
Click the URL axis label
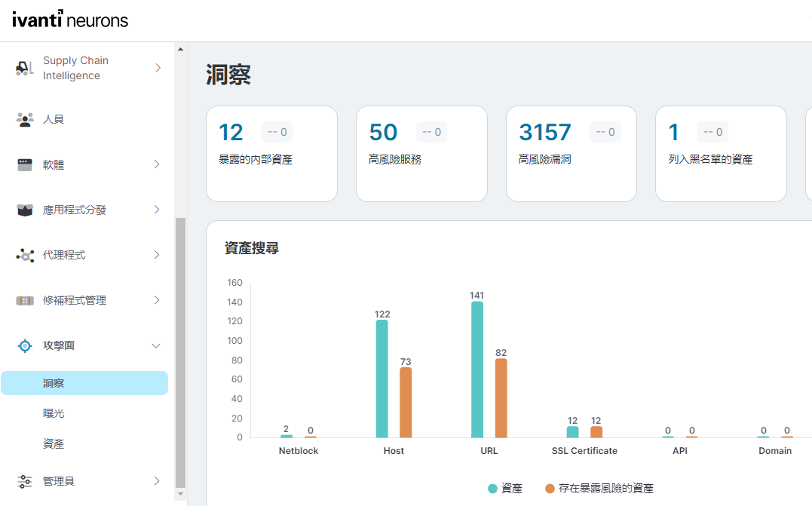tap(489, 451)
